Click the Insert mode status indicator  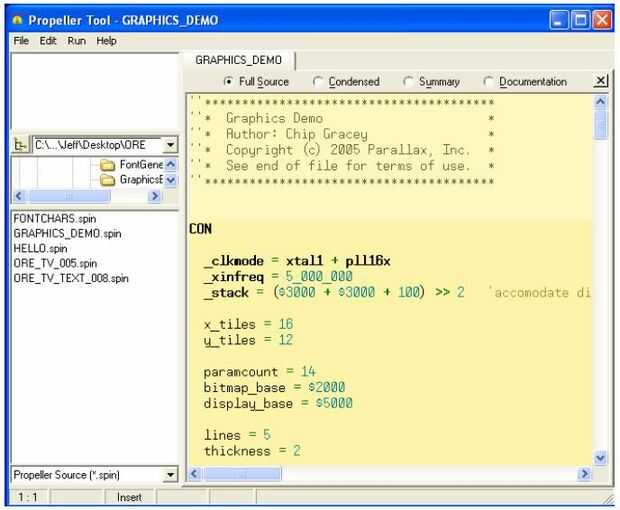click(129, 497)
